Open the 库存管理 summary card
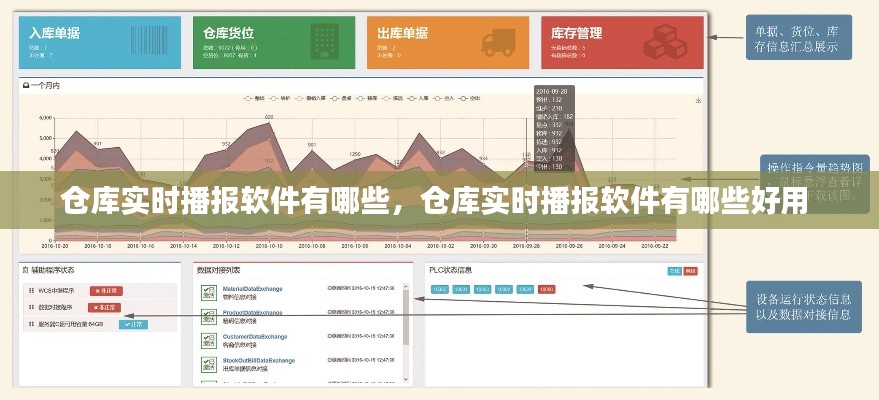This screenshot has width=879, height=400. pos(621,41)
